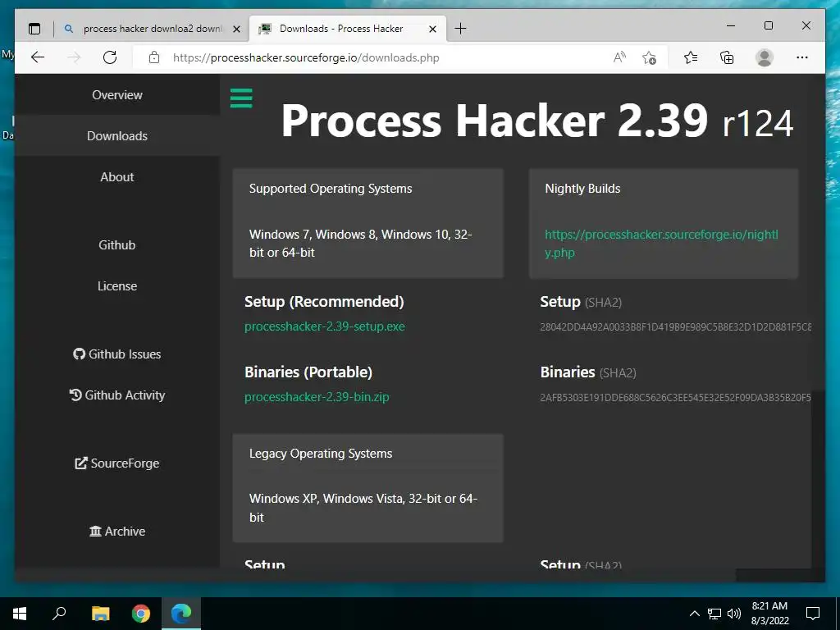This screenshot has height=630, width=840.
Task: Click the Binaries SHA2 hash value
Action: click(x=676, y=398)
